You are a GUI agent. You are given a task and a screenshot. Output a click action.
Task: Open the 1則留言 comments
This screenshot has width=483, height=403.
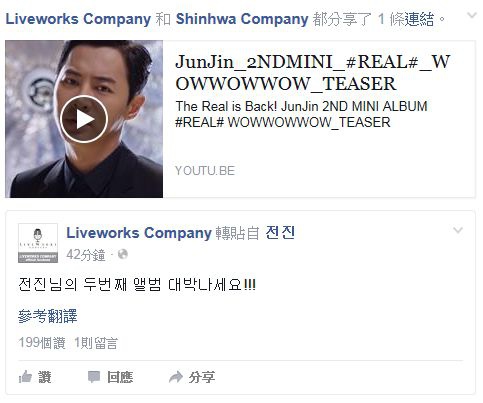[x=96, y=343]
